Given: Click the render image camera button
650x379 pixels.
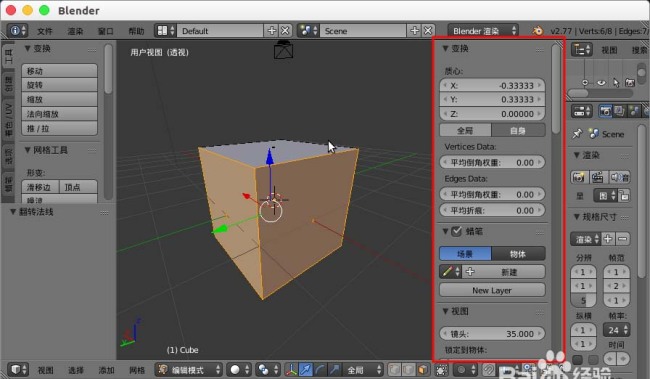Looking at the screenshot, I should (579, 177).
